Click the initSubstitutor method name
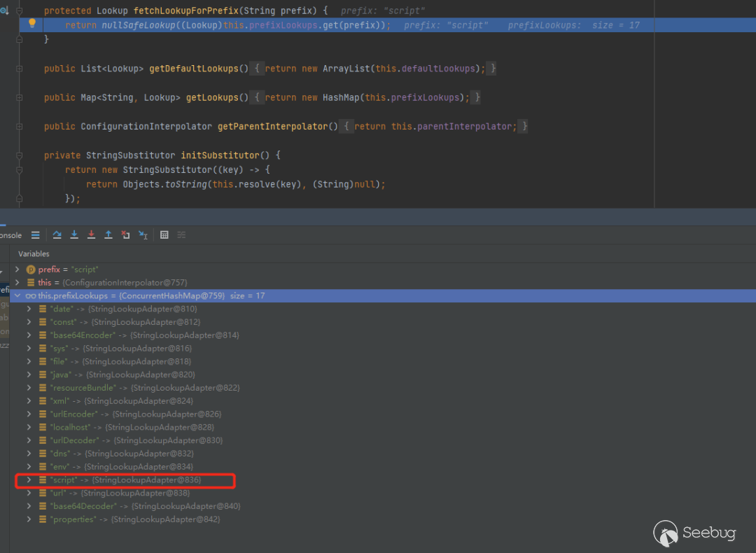The width and height of the screenshot is (756, 553). pyautogui.click(x=220, y=155)
